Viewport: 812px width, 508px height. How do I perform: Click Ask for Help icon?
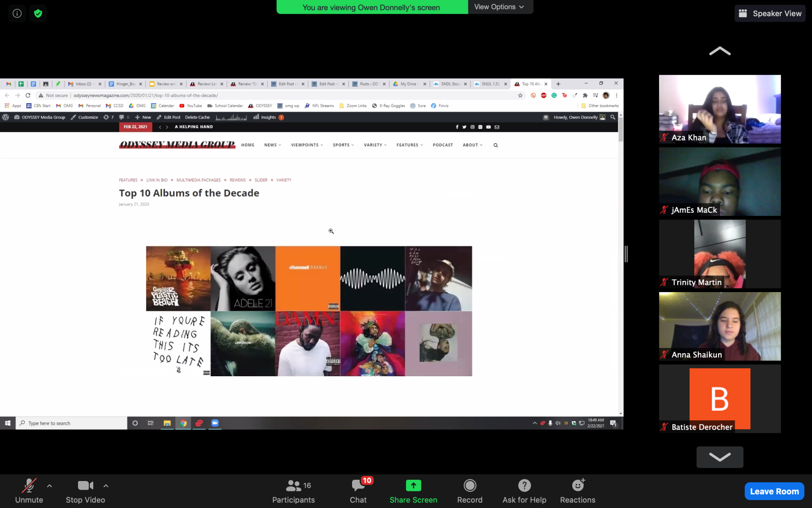click(524, 485)
